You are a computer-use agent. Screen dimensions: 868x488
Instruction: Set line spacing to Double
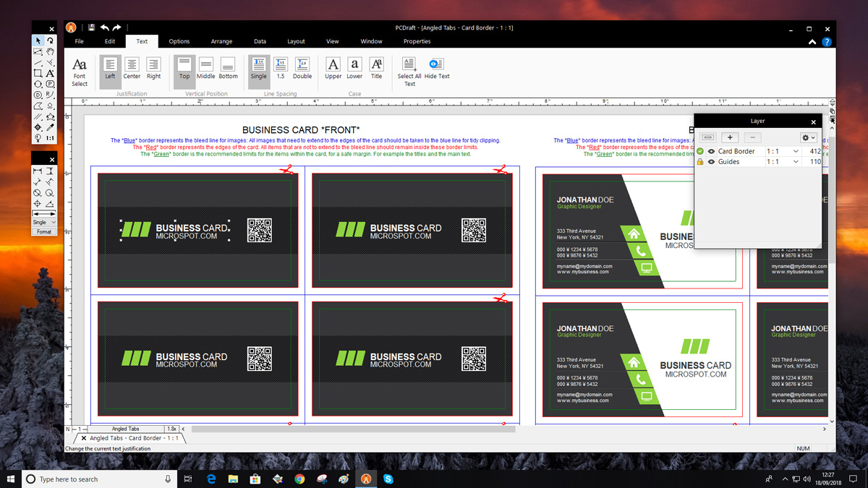point(302,70)
